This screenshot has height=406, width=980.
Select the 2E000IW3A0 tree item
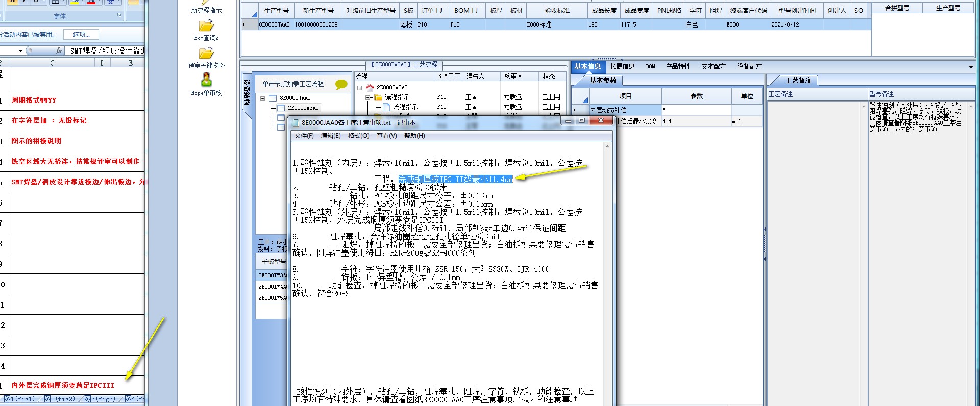303,108
